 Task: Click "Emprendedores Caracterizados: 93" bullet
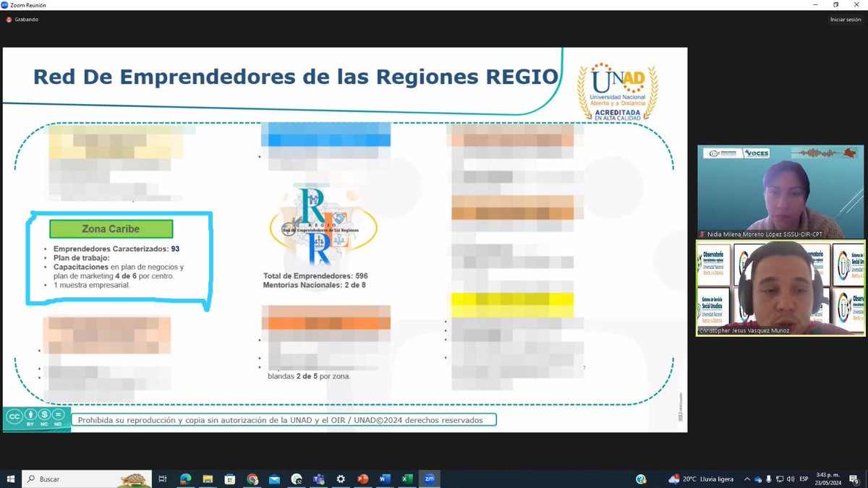[x=116, y=249]
